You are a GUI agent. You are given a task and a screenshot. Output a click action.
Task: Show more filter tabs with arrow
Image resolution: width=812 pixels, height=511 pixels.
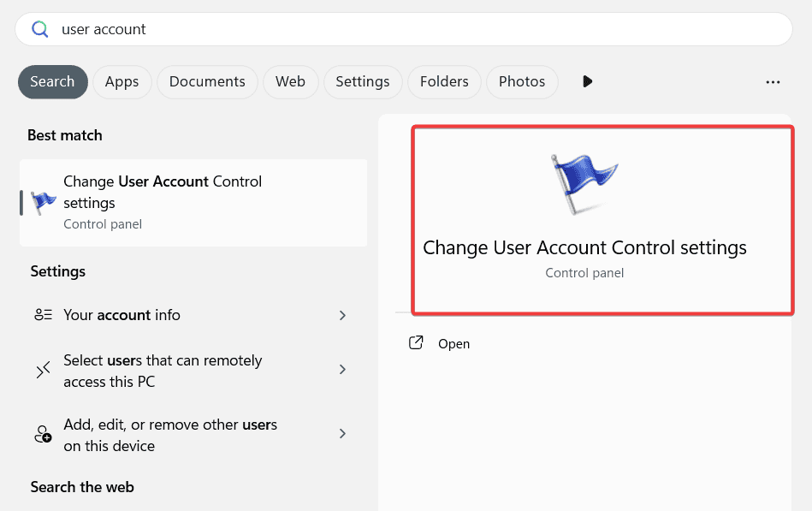(587, 81)
